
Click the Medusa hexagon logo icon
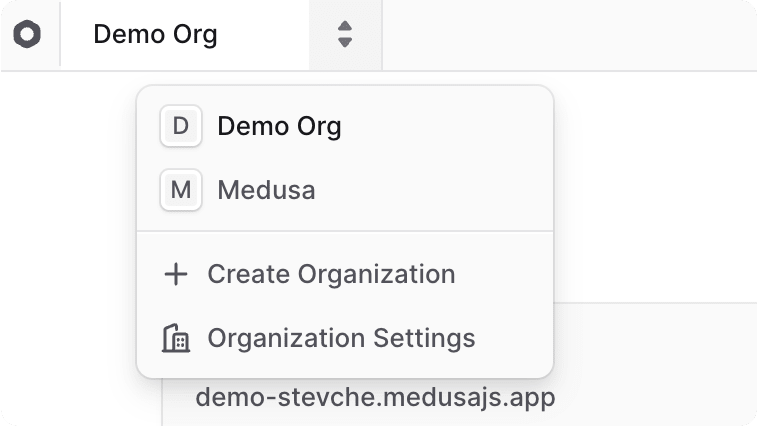(x=27, y=34)
